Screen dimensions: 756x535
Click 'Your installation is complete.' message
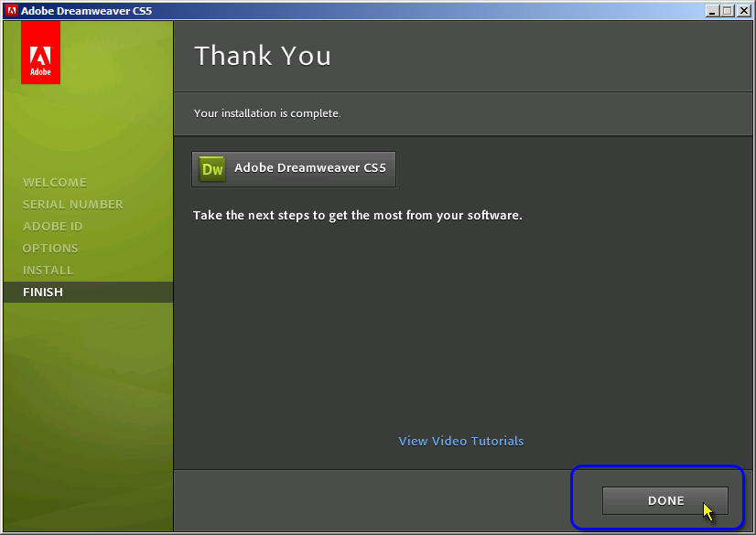coord(267,113)
